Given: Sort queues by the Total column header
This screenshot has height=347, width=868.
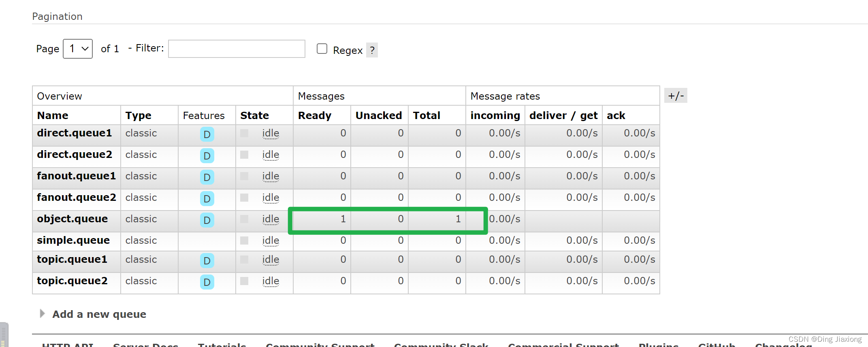Looking at the screenshot, I should 427,115.
